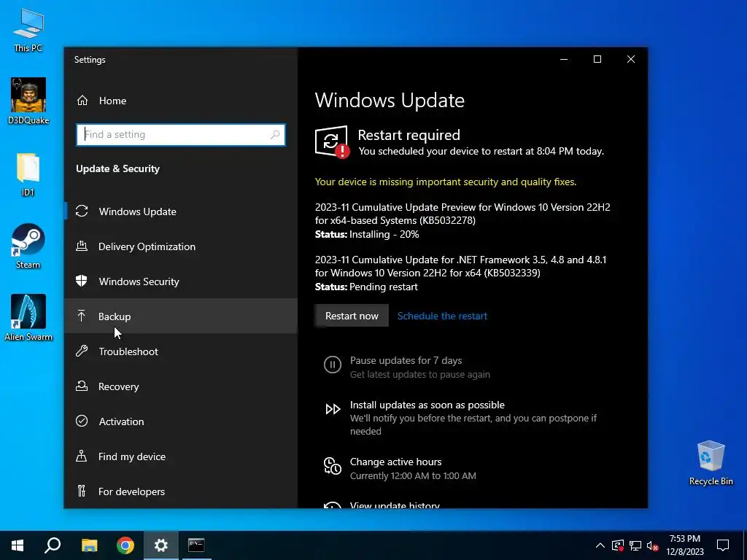The width and height of the screenshot is (747, 560).
Task: Launch Steam from the desktop
Action: pos(28,246)
